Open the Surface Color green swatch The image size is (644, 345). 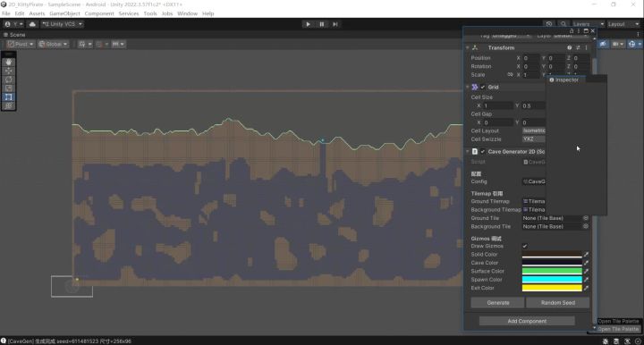point(552,271)
